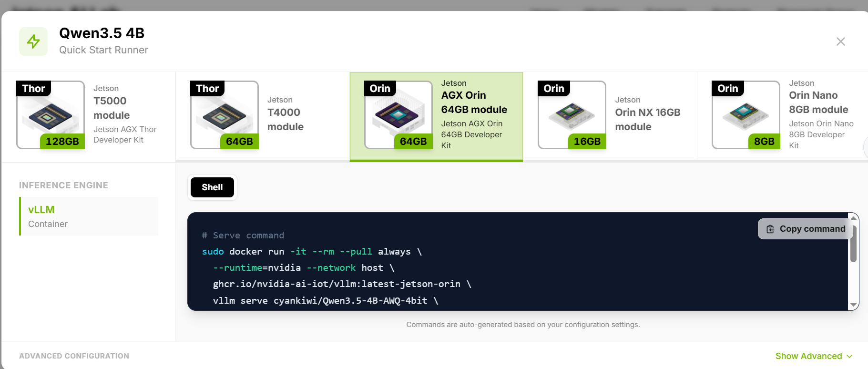
Task: Click the 16GB memory badge
Action: (x=587, y=142)
